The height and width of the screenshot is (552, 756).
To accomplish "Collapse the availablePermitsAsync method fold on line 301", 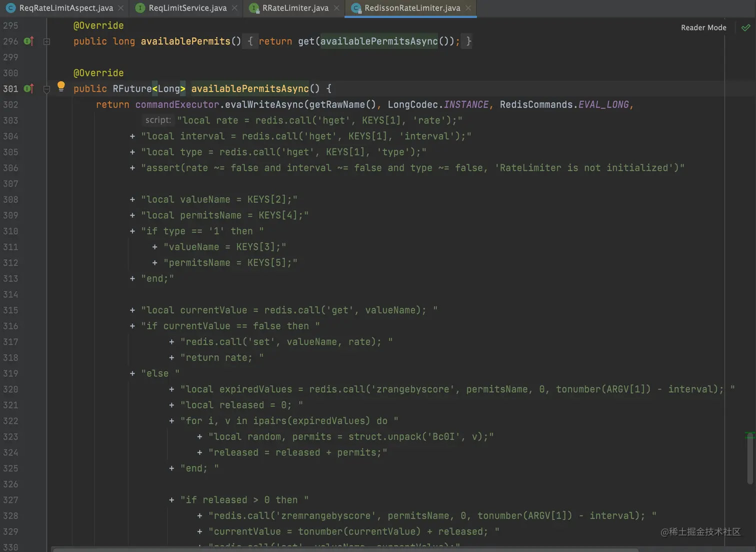I will tap(46, 89).
